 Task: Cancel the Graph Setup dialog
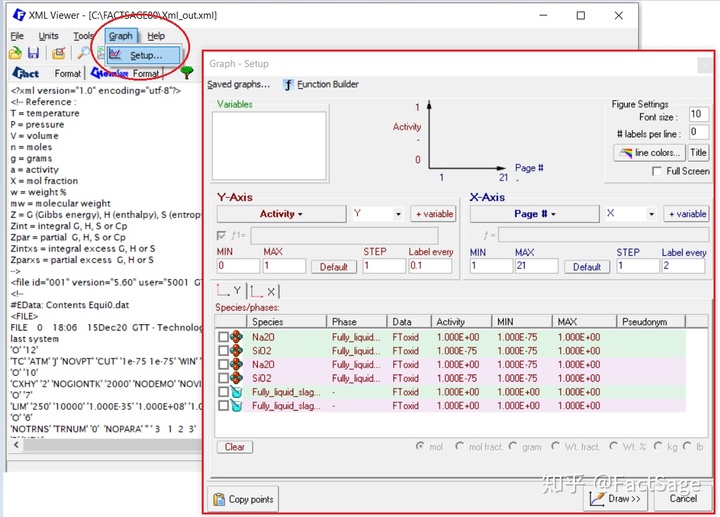[683, 499]
